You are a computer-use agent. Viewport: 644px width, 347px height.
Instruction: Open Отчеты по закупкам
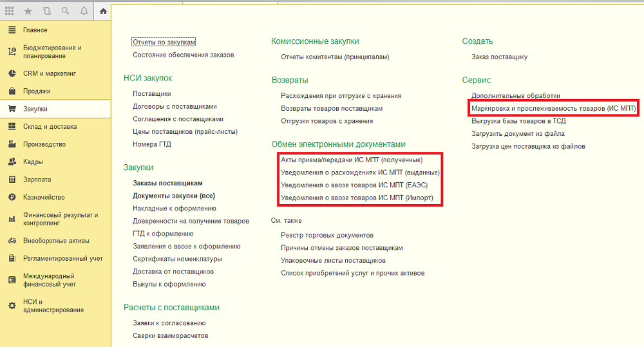tap(164, 42)
